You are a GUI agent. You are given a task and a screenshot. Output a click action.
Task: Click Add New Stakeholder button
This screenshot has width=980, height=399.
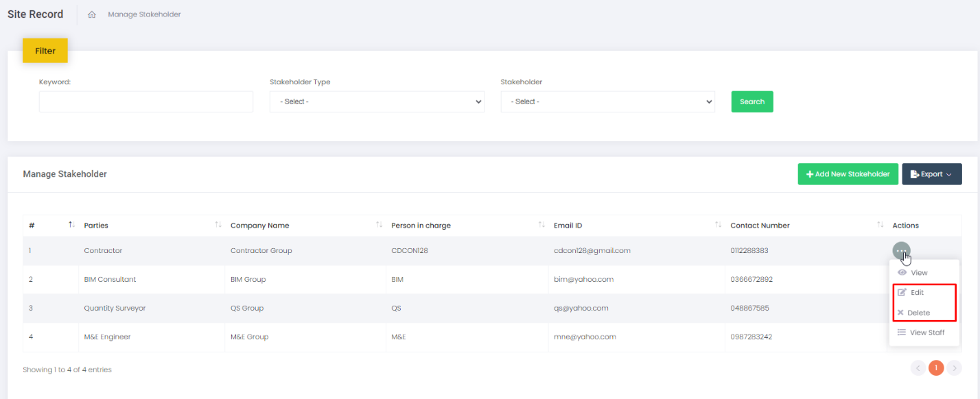(848, 174)
